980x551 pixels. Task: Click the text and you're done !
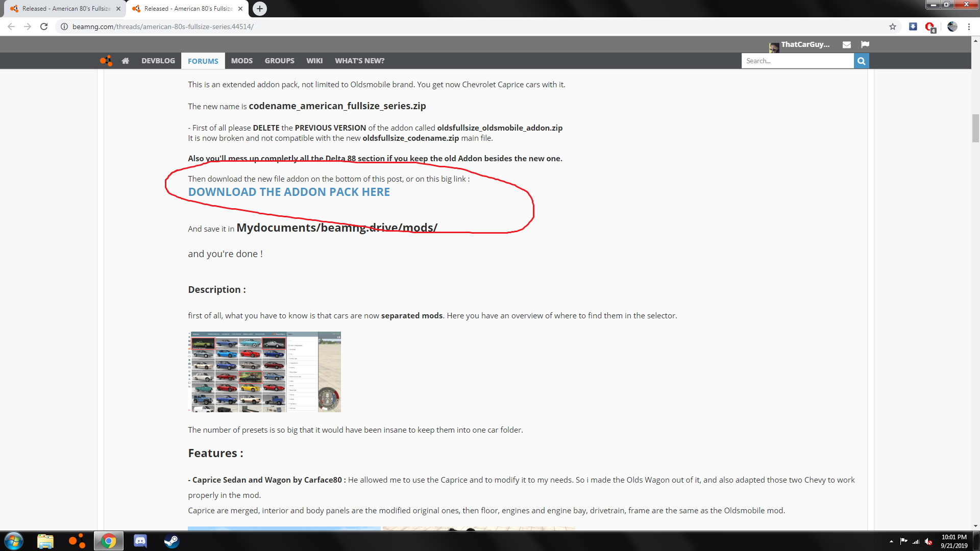pos(226,254)
